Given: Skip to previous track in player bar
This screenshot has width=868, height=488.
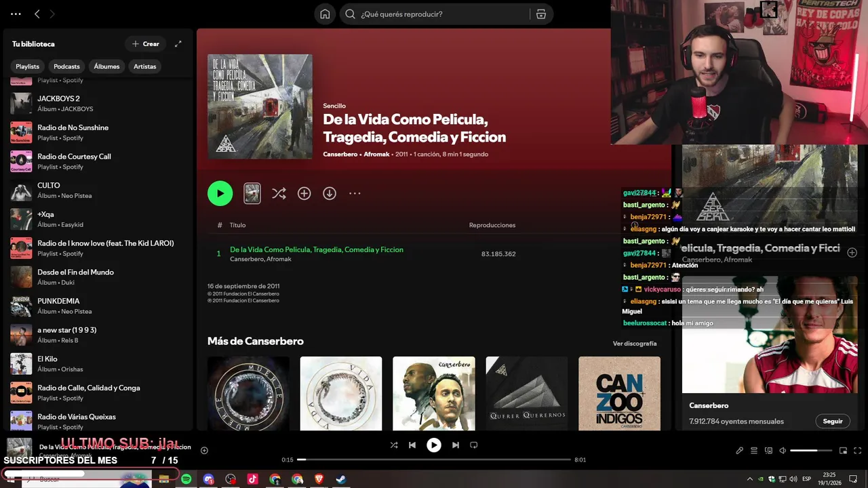Looking at the screenshot, I should [x=412, y=445].
